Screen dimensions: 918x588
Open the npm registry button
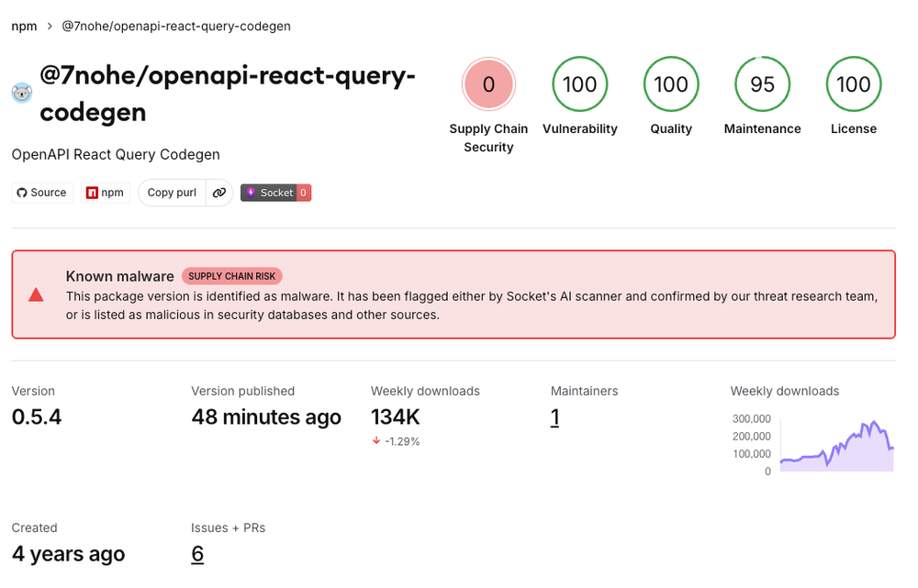(x=106, y=193)
